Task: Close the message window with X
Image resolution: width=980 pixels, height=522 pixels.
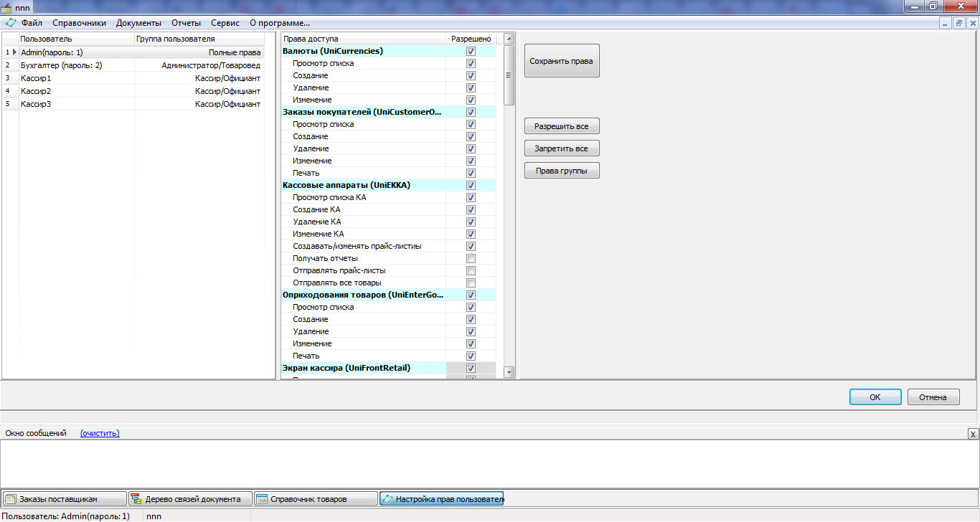Action: pyautogui.click(x=972, y=434)
